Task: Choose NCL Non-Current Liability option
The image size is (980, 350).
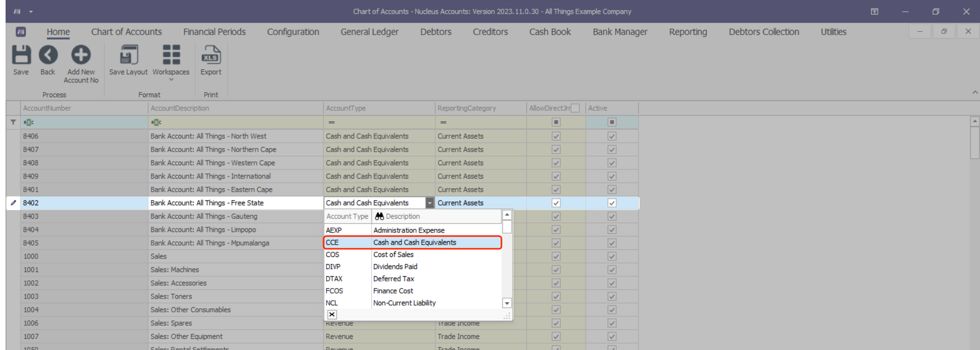Action: 413,303
